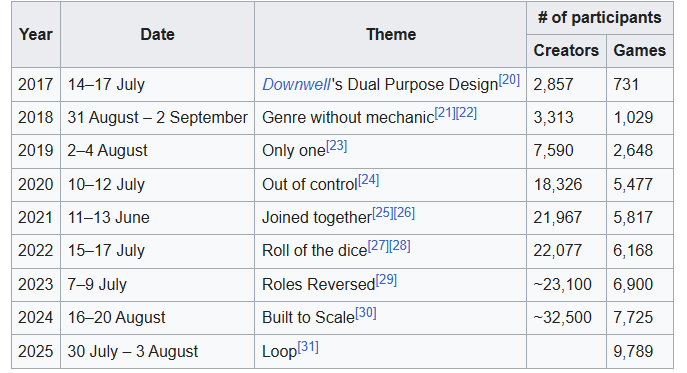Open the Downwell link
The height and width of the screenshot is (373, 687).
click(x=296, y=85)
